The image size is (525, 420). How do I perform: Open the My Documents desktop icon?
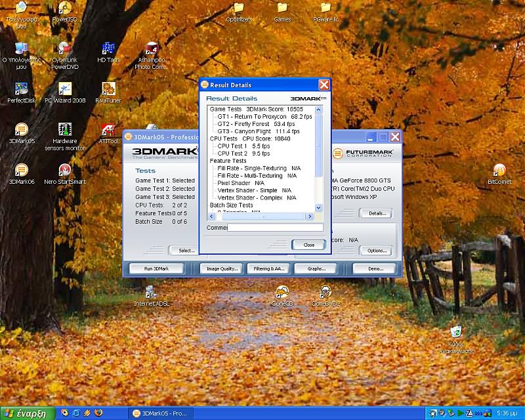tap(21, 14)
